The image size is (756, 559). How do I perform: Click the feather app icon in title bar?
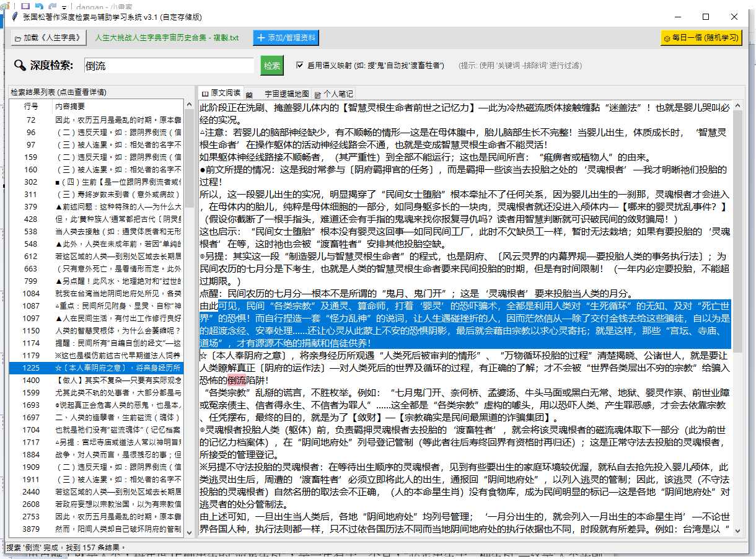coord(14,17)
